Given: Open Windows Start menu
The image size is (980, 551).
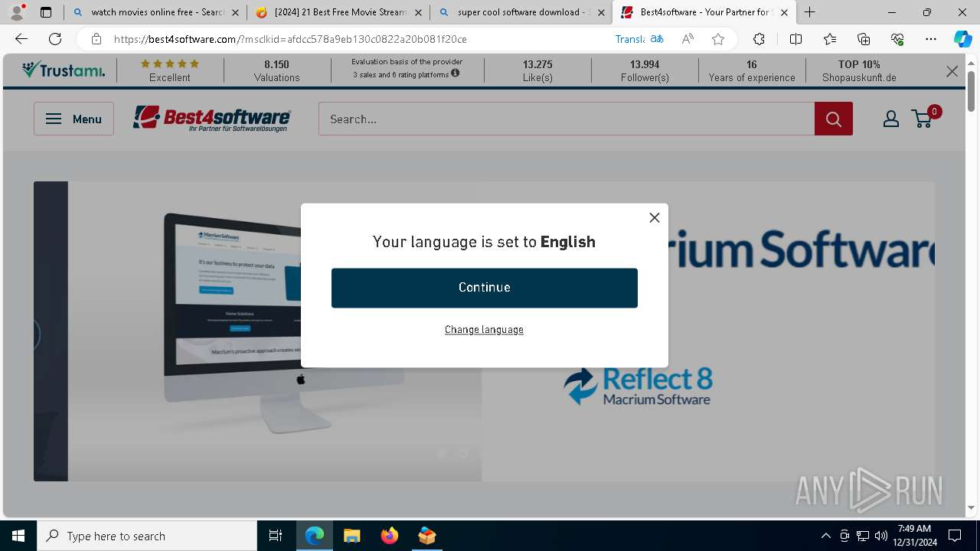Looking at the screenshot, I should pos(18,536).
